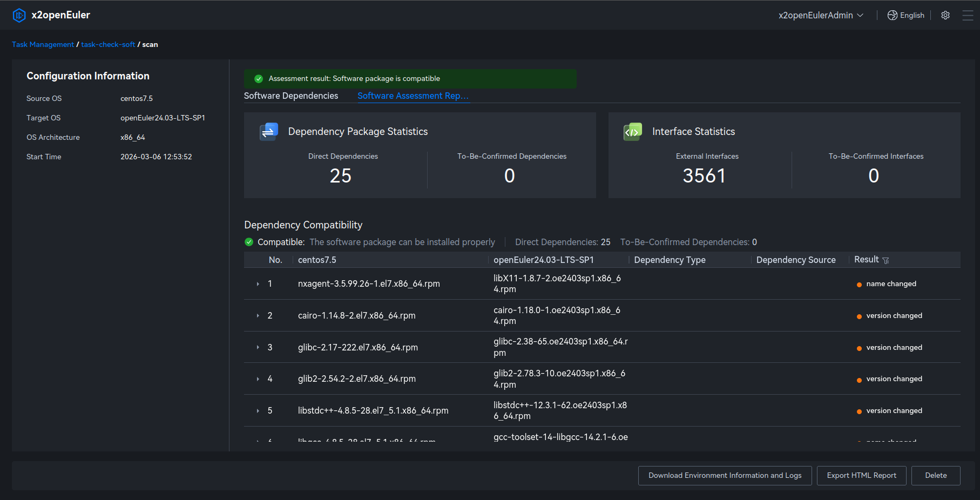Click the green assessment result check icon
Screen dimensions: 980x500
[x=259, y=79]
